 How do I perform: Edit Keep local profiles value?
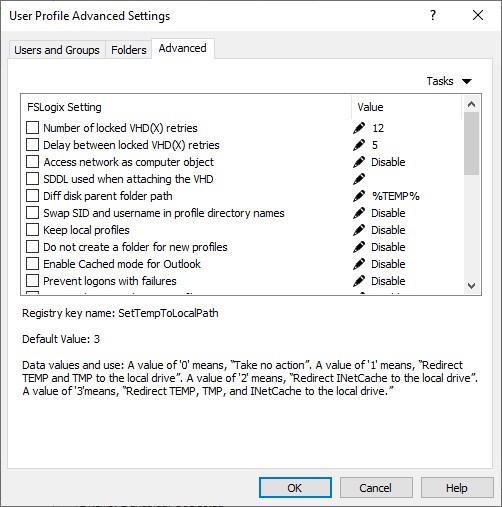(x=359, y=230)
